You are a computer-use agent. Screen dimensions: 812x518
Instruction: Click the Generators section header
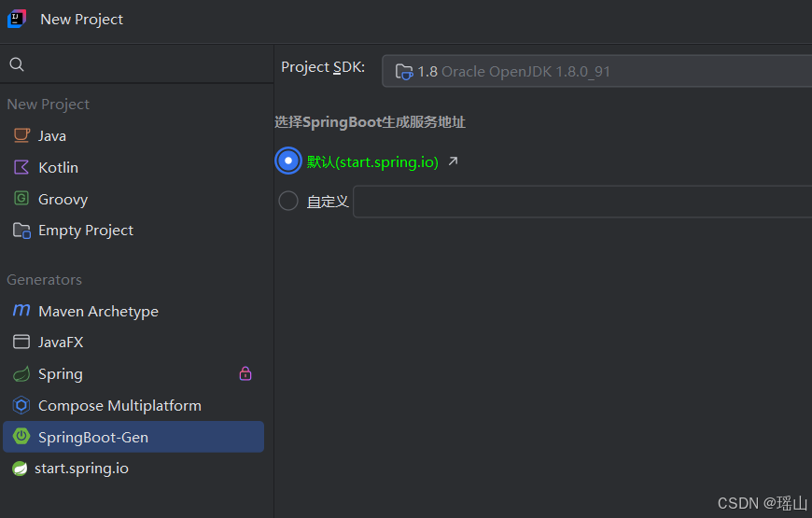(45, 280)
